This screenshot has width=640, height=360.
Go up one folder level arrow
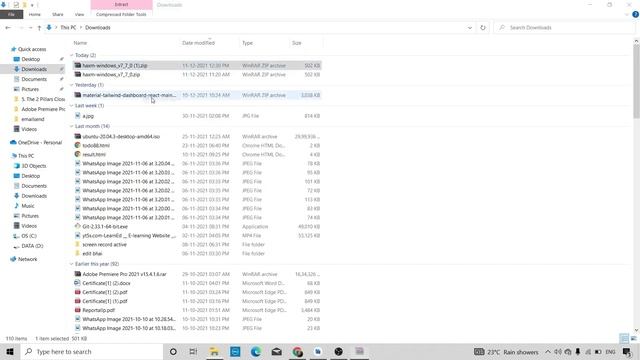39,28
